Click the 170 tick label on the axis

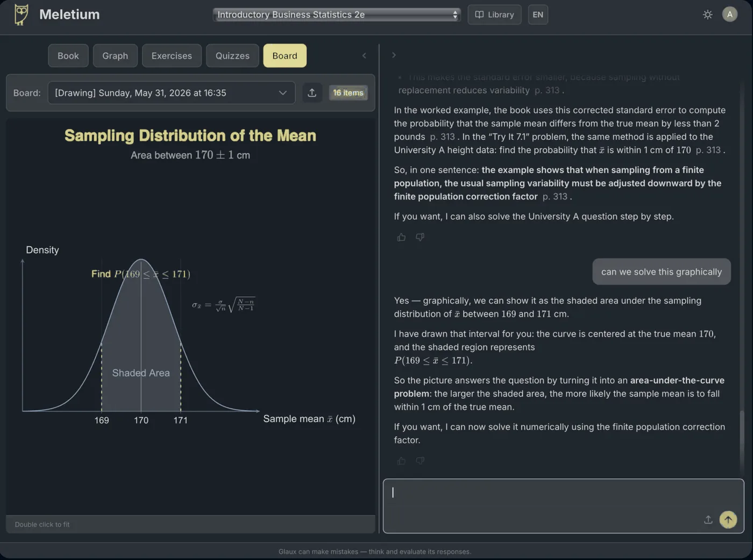coord(141,420)
